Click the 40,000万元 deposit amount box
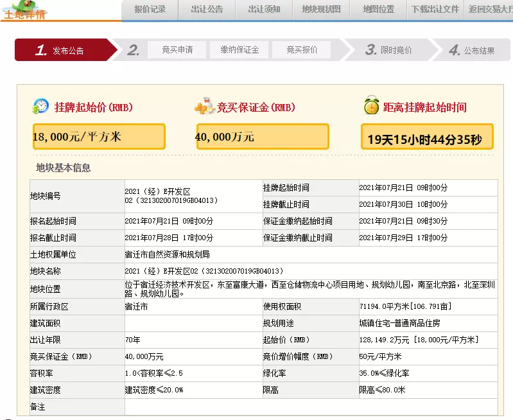 [x=263, y=136]
